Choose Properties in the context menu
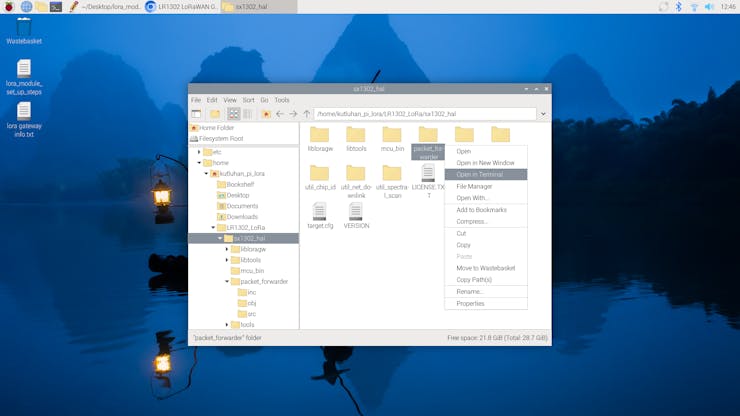This screenshot has height=416, width=740. pyautogui.click(x=470, y=303)
